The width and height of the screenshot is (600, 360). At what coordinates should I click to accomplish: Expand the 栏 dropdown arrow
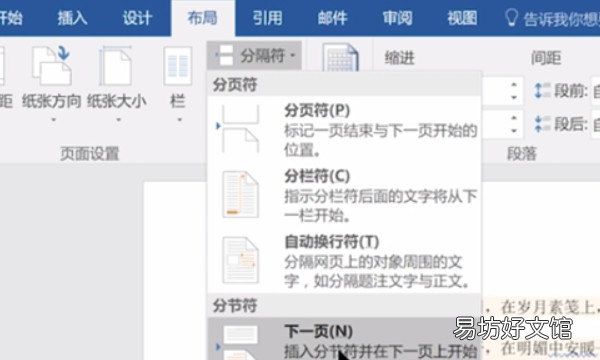[179, 120]
